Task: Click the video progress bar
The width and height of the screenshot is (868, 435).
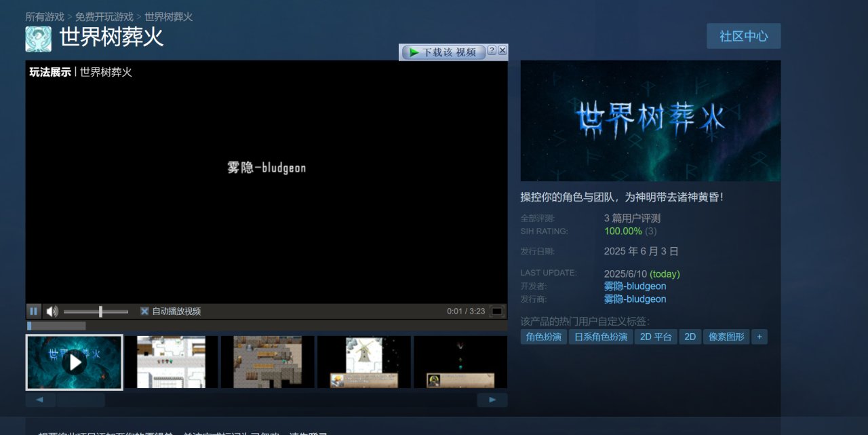Action: (267, 326)
